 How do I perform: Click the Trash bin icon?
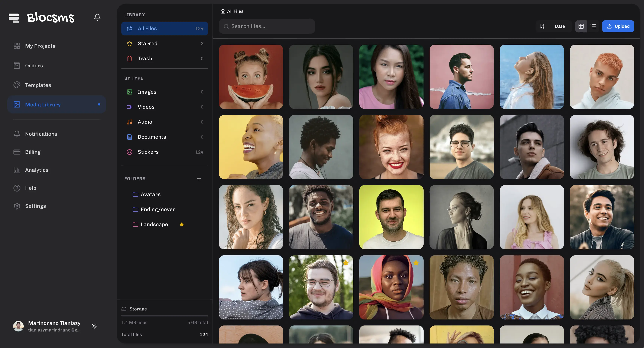point(130,59)
